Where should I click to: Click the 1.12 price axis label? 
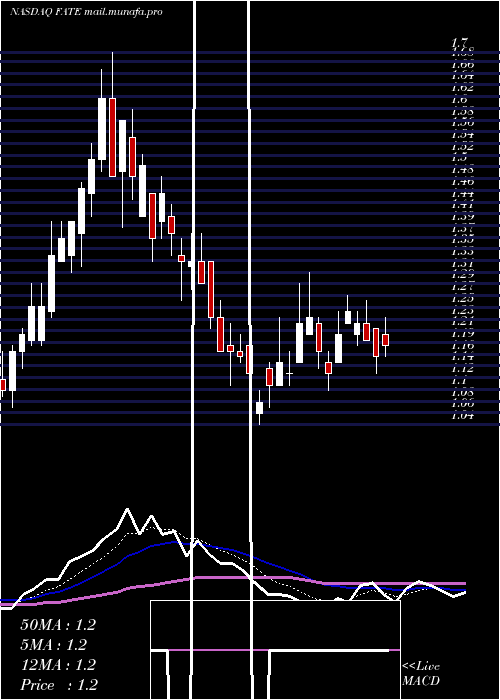pos(462,369)
